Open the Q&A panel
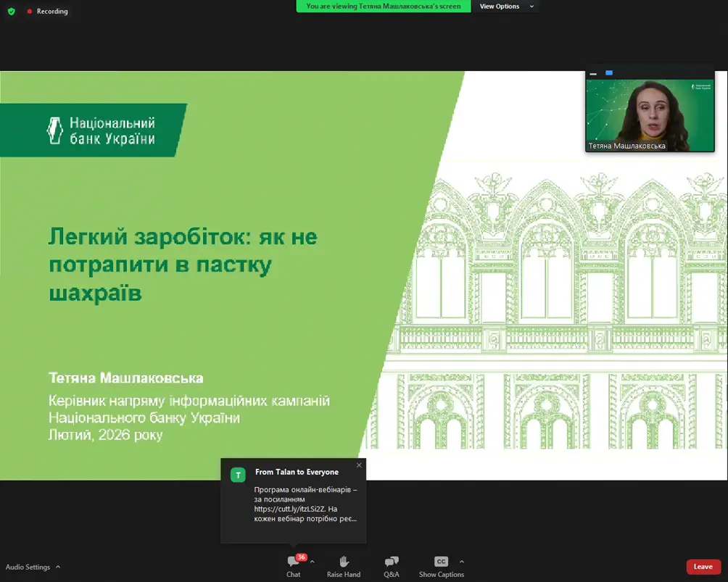The image size is (728, 582). click(x=391, y=566)
